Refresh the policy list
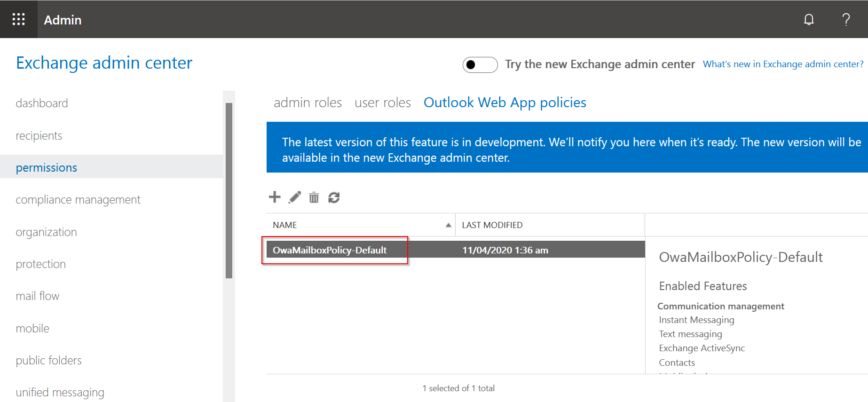The height and width of the screenshot is (402, 868). (334, 197)
